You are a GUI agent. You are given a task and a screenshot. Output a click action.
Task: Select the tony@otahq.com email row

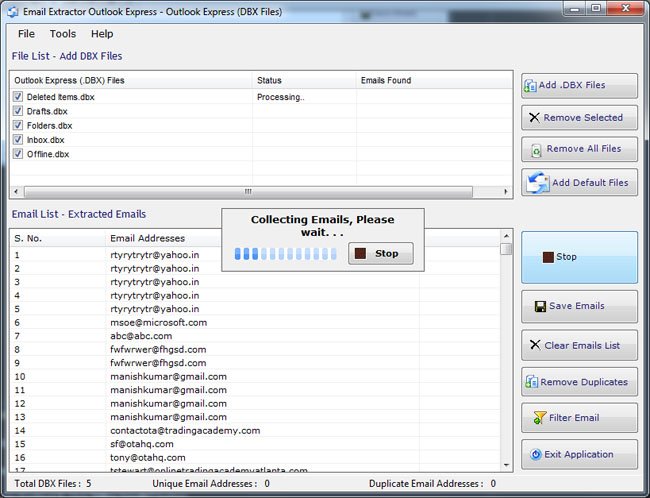pyautogui.click(x=255, y=457)
